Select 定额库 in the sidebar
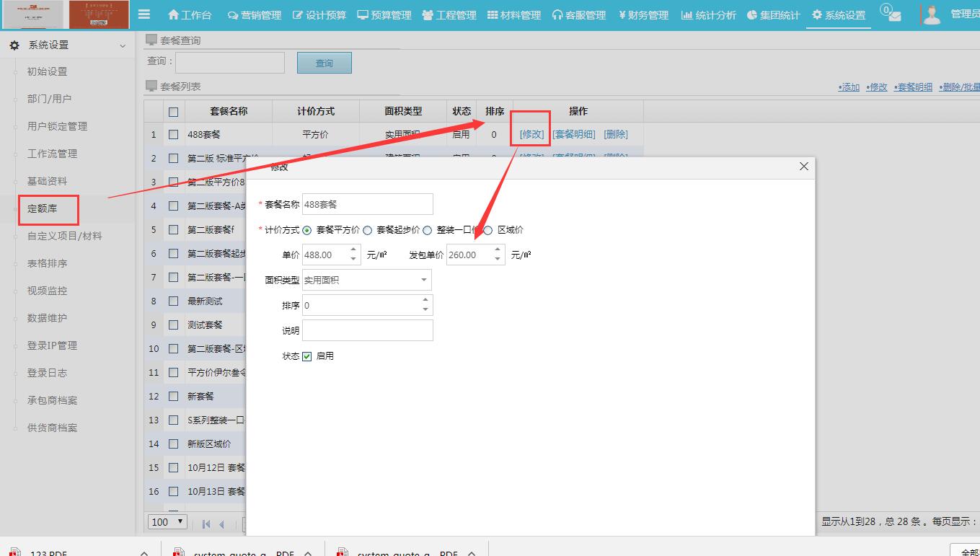 click(43, 208)
